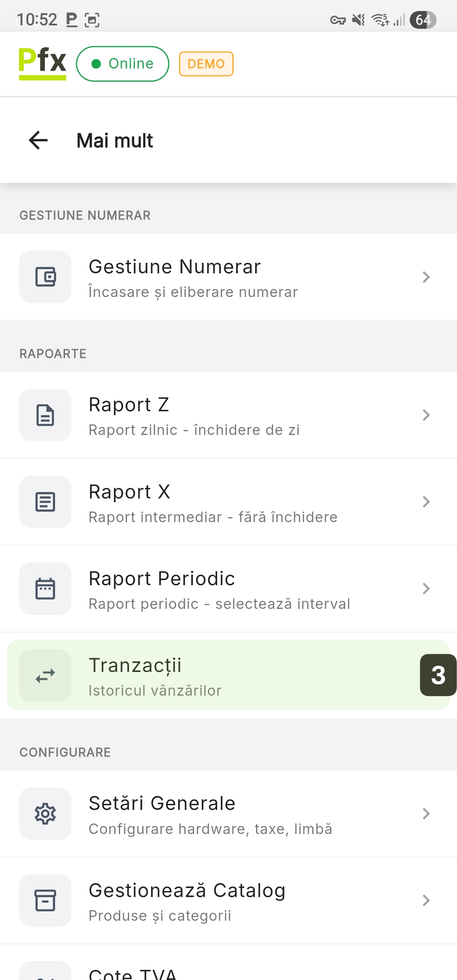The width and height of the screenshot is (457, 980).
Task: Tap the battery indicator in status bar
Action: point(423,20)
